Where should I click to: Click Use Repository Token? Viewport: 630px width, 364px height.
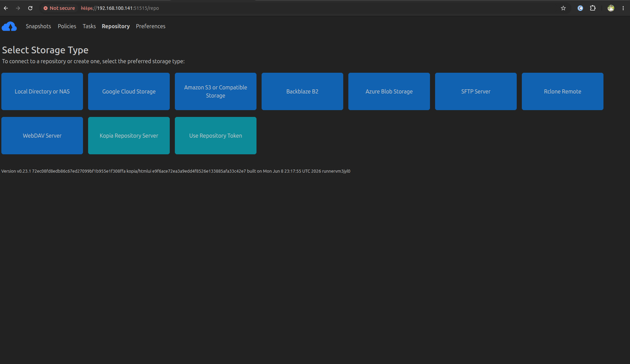pos(216,136)
